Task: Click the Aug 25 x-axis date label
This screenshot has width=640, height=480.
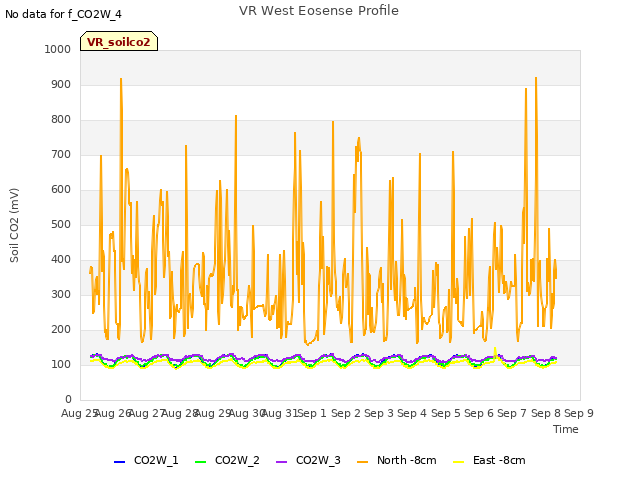Action: 79,413
